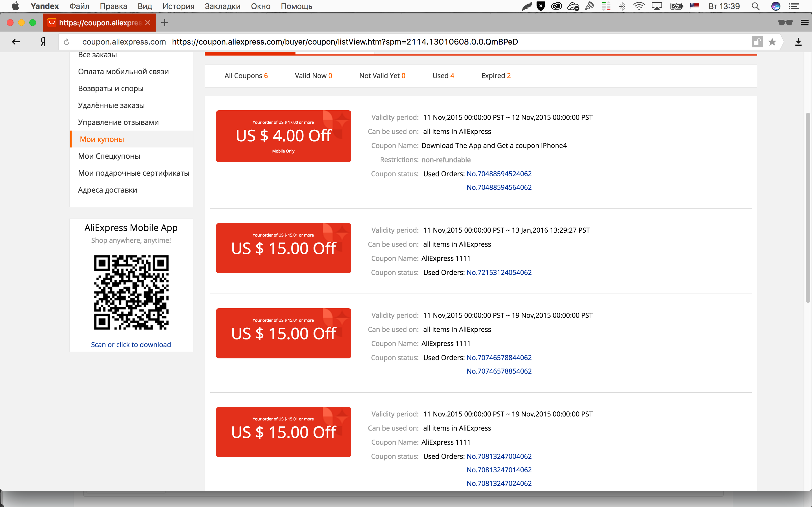Click the satellite dish menu bar icon
Screen dimensions: 812x507
click(x=589, y=6)
